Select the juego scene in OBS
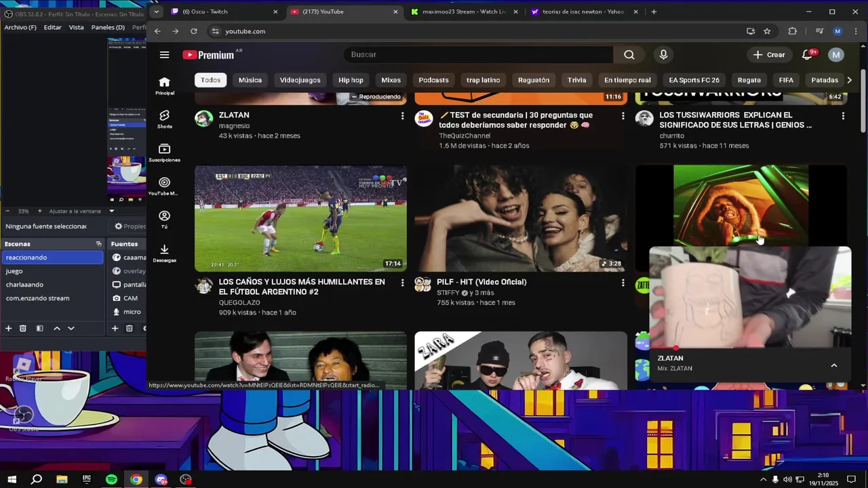868x488 pixels. coord(53,271)
